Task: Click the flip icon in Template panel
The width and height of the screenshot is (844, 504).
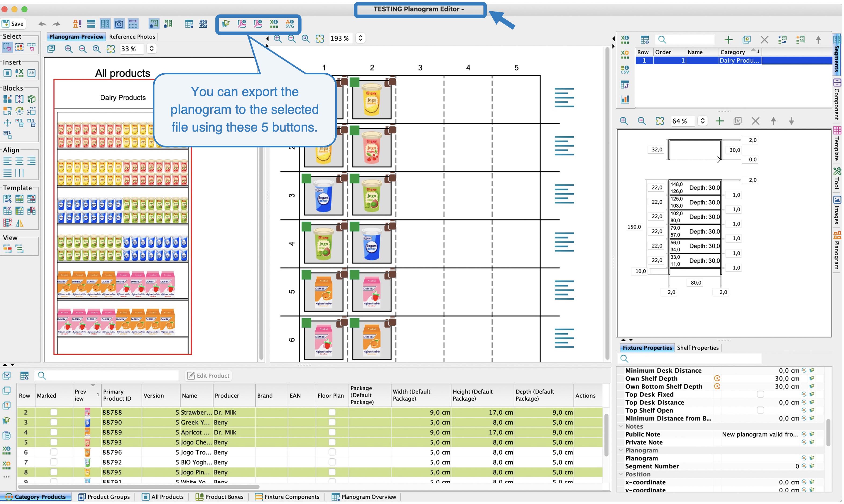Action: [19, 223]
